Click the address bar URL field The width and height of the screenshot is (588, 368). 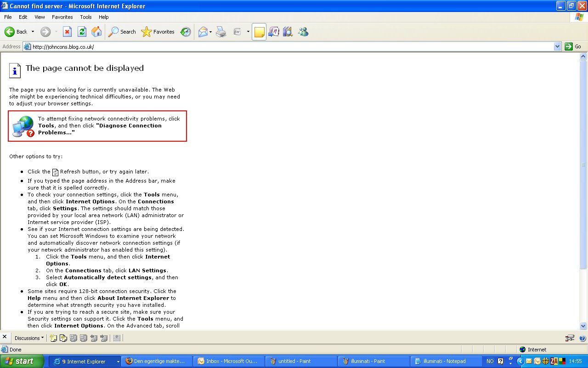click(x=292, y=46)
